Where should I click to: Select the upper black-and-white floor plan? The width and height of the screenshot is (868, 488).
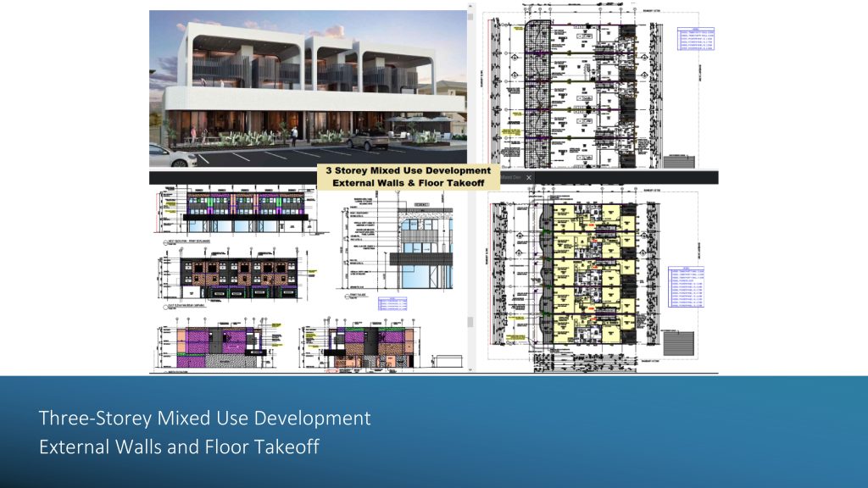coord(585,89)
